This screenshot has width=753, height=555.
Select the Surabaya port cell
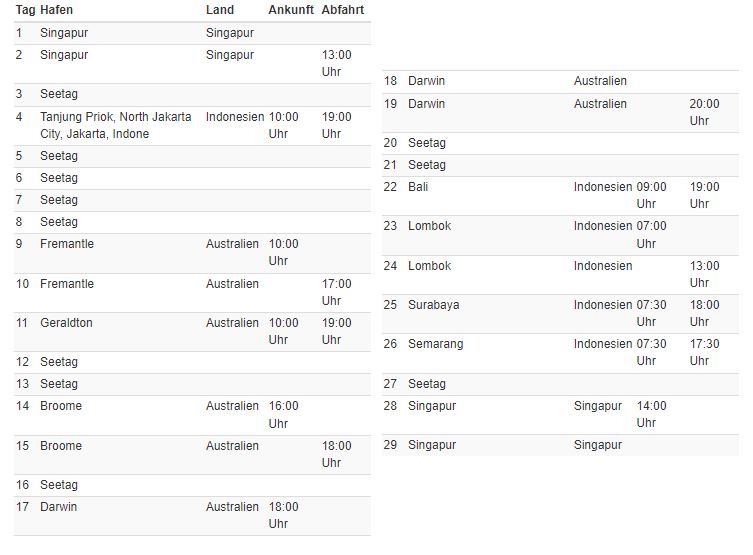[434, 305]
